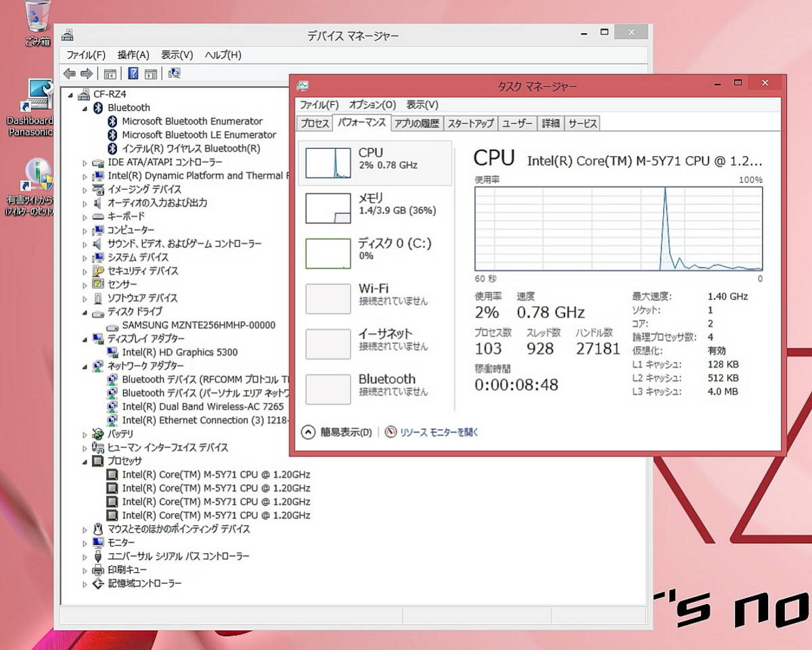Open the アプリの履歴 tab

pyautogui.click(x=417, y=123)
